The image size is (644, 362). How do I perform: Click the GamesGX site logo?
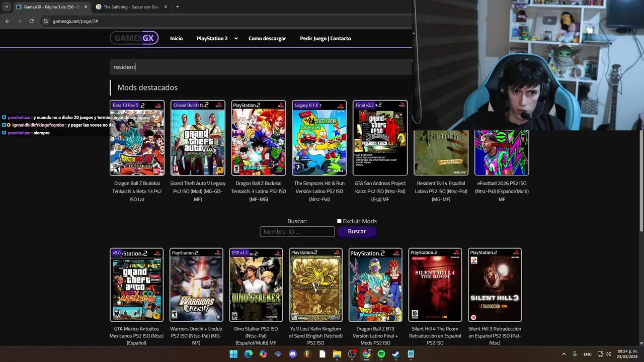pos(134,38)
